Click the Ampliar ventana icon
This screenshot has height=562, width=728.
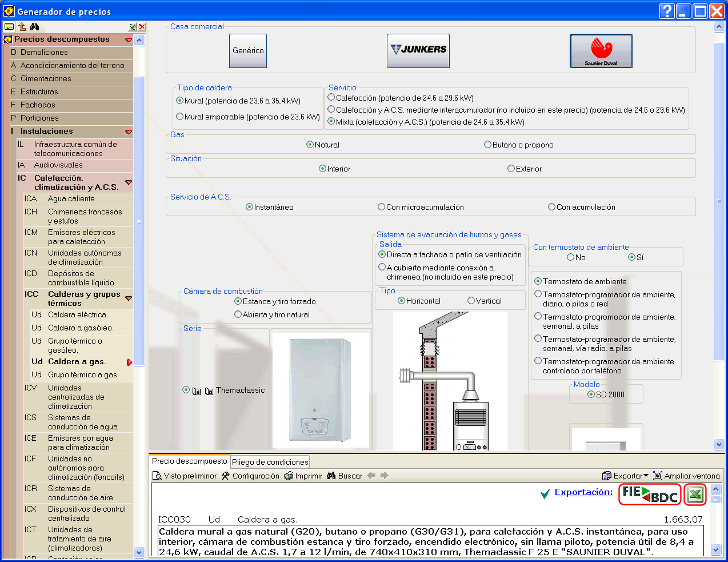coord(657,476)
